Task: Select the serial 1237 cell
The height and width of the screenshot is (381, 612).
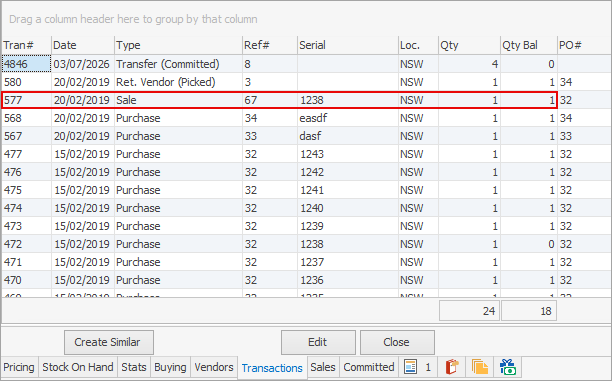Action: [348, 262]
